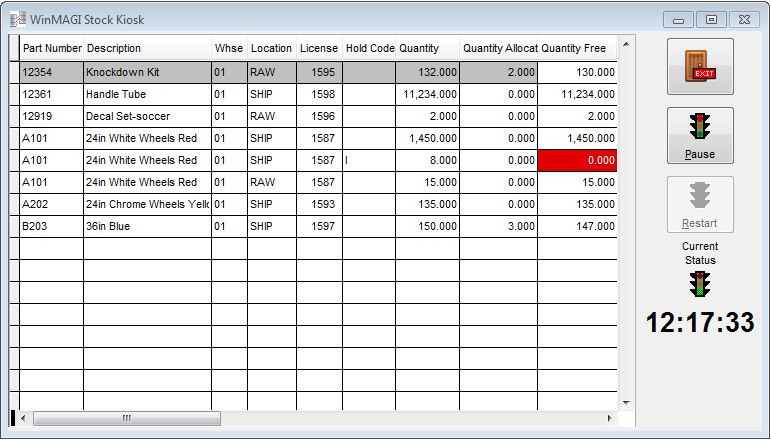Click license 1597 cell
771x441 pixels.
pyautogui.click(x=319, y=227)
